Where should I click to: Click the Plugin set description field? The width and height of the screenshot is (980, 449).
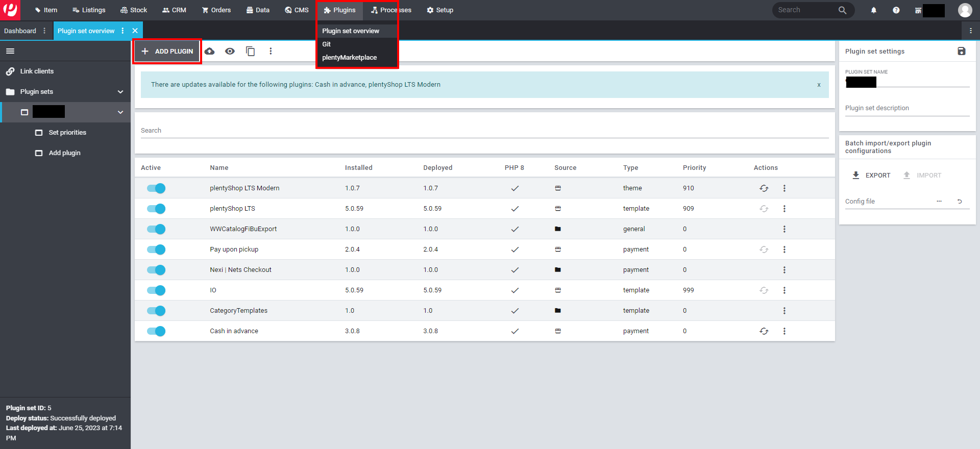tap(907, 108)
